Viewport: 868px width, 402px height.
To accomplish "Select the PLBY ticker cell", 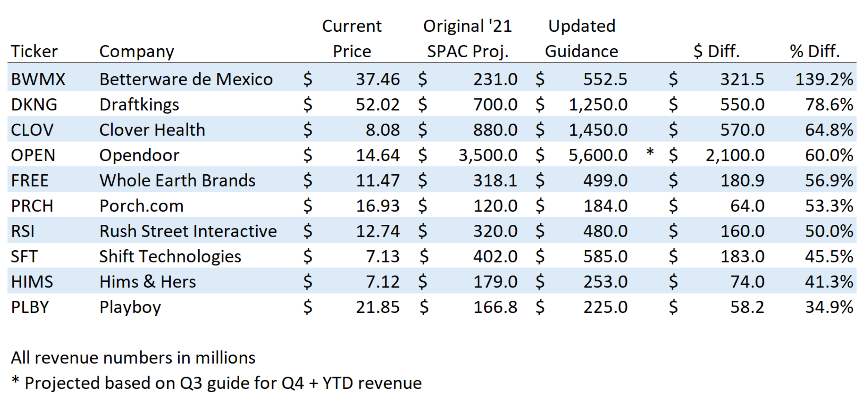I will (30, 307).
